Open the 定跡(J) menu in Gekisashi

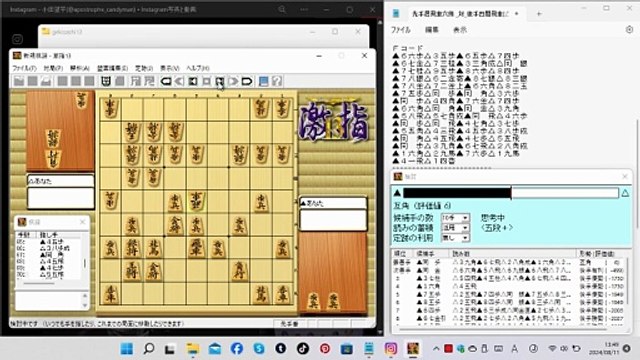pos(144,68)
